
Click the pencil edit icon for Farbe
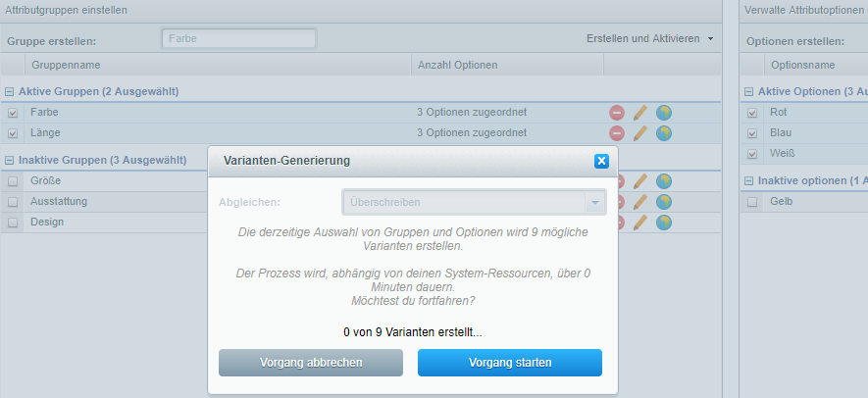point(640,113)
